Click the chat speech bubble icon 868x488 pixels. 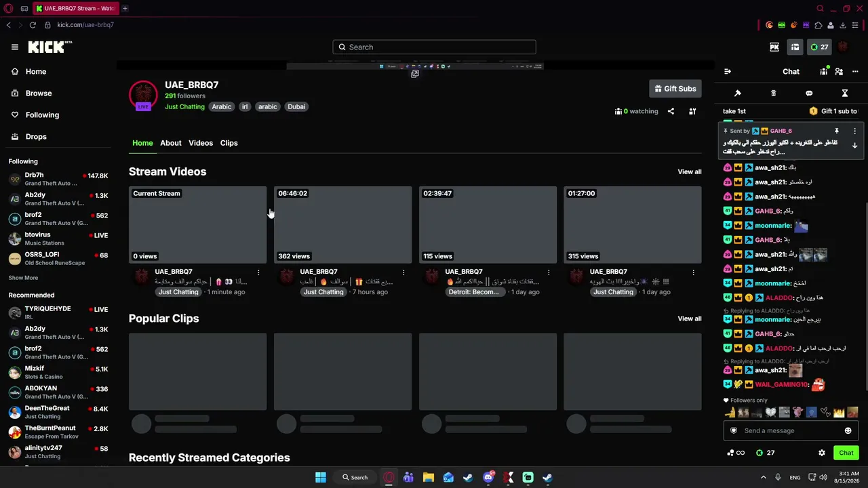pos(809,93)
